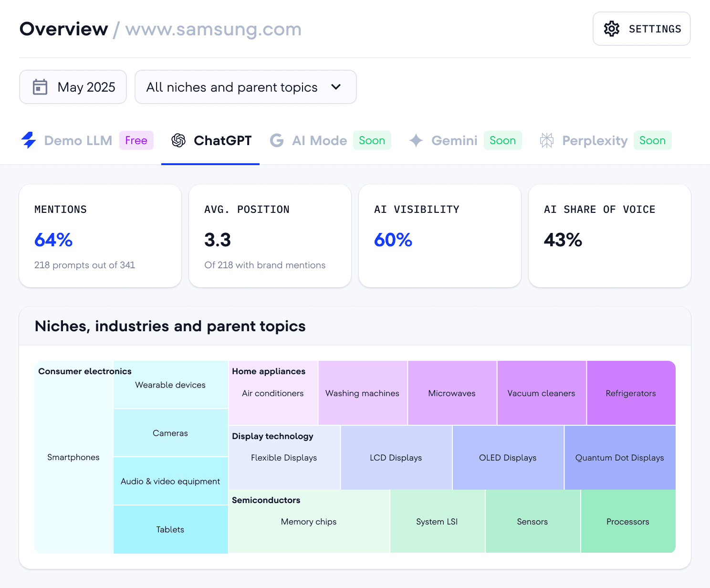The height and width of the screenshot is (588, 710).
Task: Open the Gemini tab
Action: [465, 140]
